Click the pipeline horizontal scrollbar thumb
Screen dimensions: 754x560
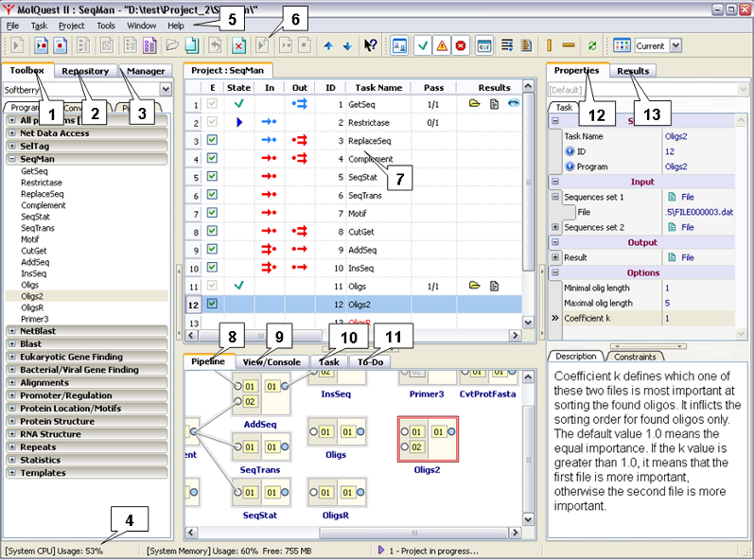pos(414,533)
